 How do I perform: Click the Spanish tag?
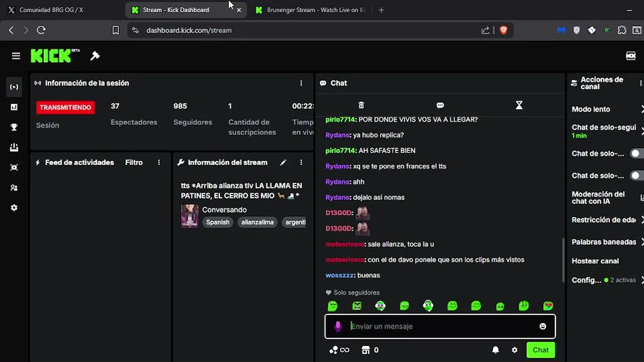(x=217, y=222)
